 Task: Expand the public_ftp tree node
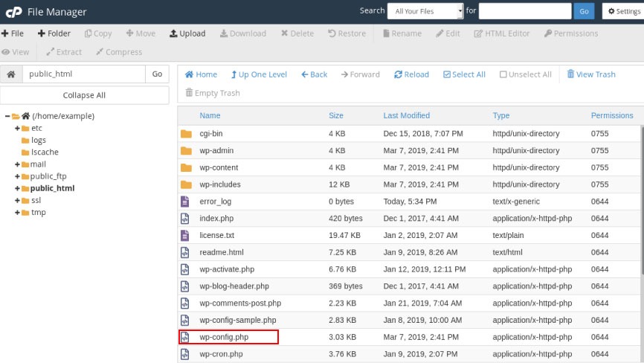17,176
